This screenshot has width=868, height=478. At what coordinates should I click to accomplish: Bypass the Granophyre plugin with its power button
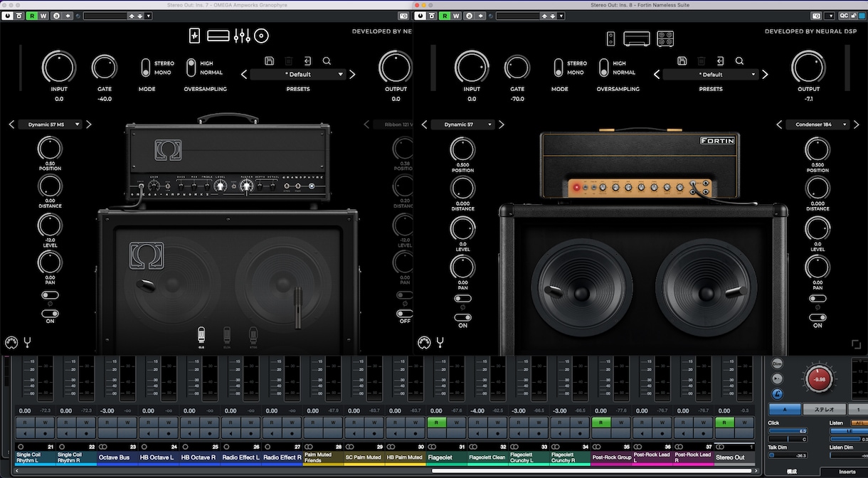[7, 16]
